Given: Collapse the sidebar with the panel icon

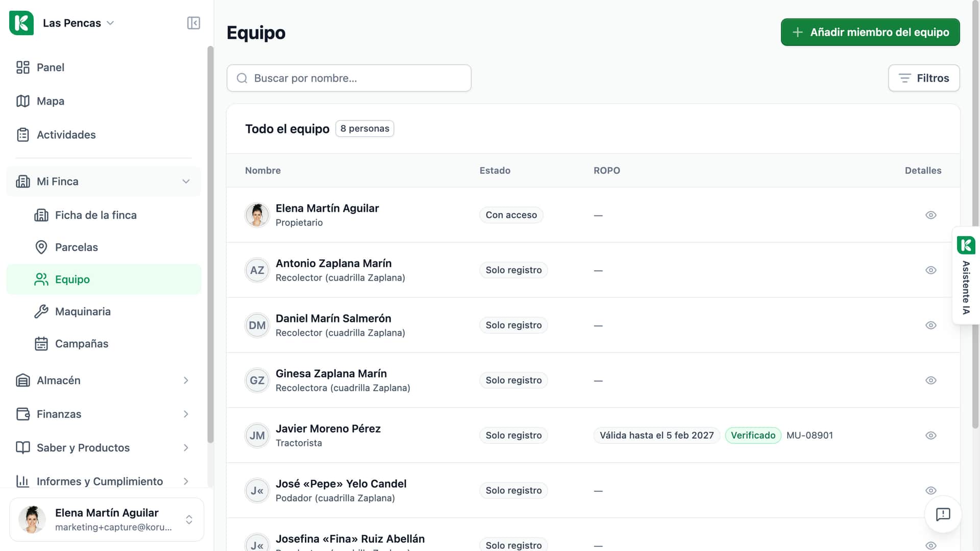Looking at the screenshot, I should pyautogui.click(x=193, y=23).
